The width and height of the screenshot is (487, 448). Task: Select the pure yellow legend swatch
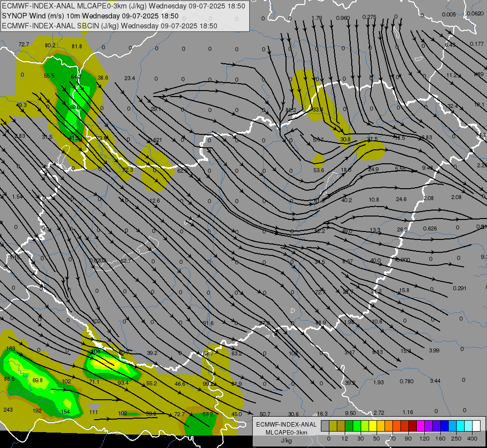pos(373,426)
